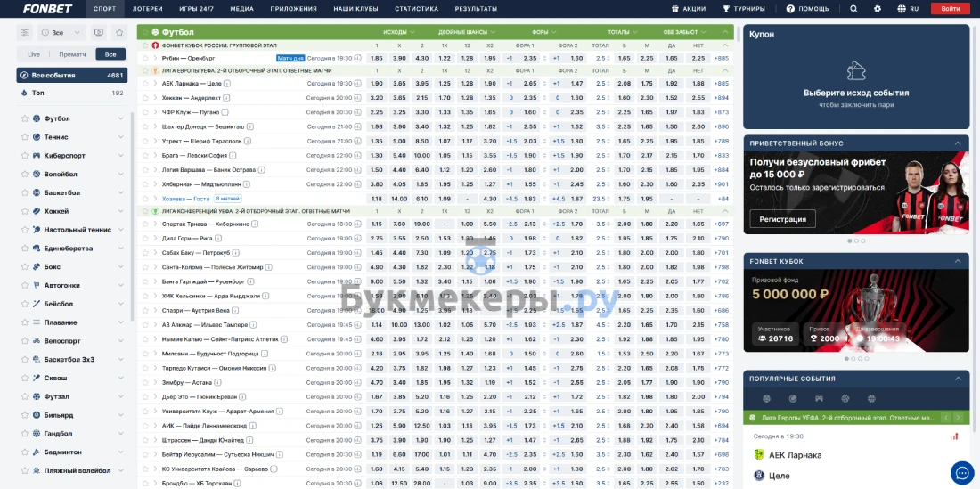Image resolution: width=980 pixels, height=489 pixels.
Task: Open the search magnifier icon in header
Action: point(853,9)
